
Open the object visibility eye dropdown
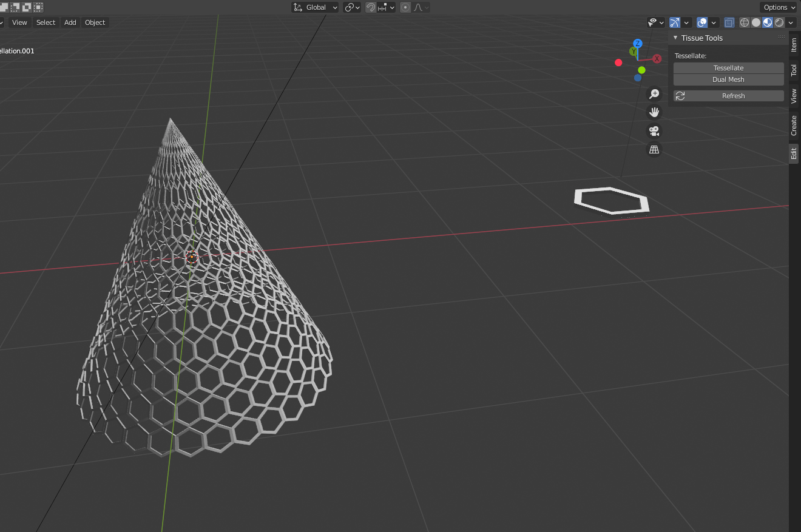coord(656,22)
